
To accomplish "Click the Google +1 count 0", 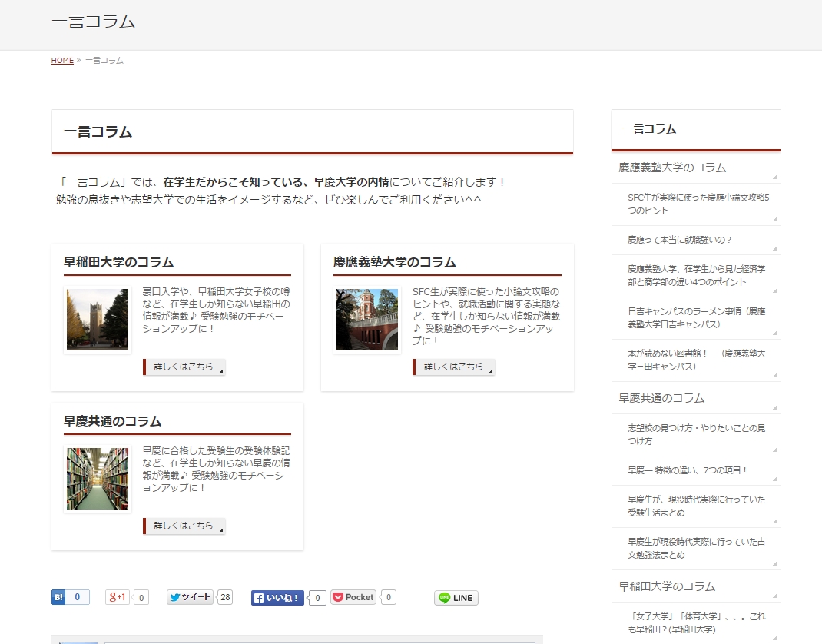I will tap(141, 598).
